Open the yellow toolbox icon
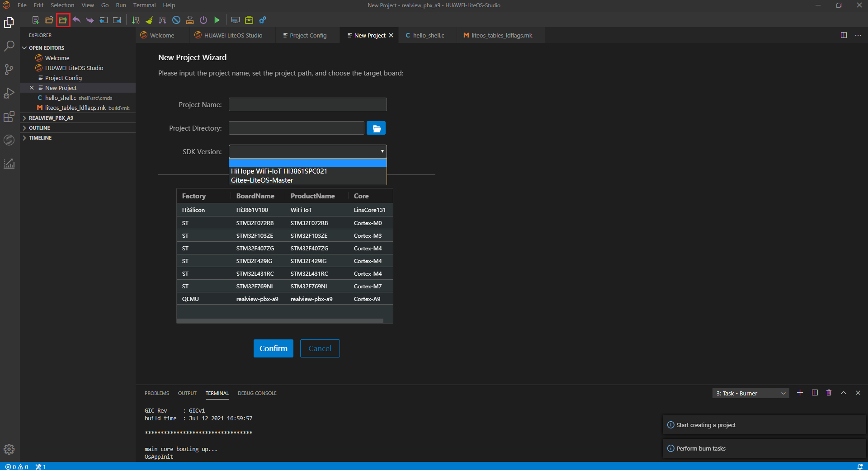868x470 pixels. [x=249, y=20]
